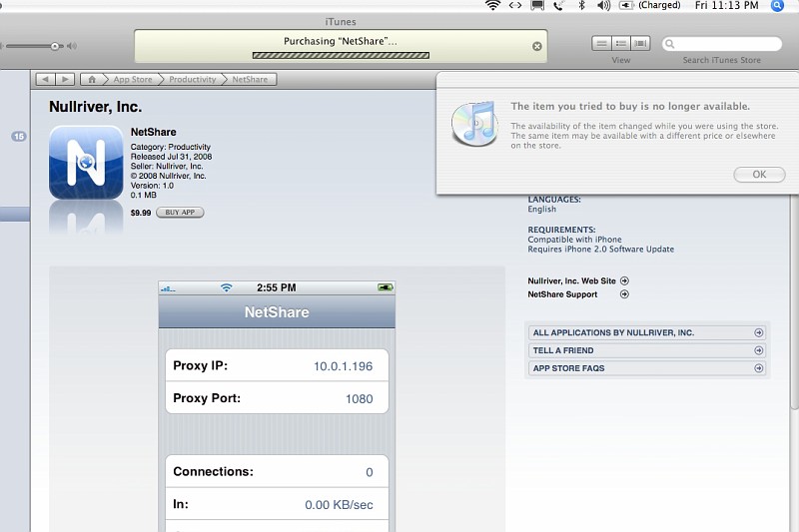The height and width of the screenshot is (532, 799).
Task: Click the volume speaker icon in menu bar
Action: [604, 6]
